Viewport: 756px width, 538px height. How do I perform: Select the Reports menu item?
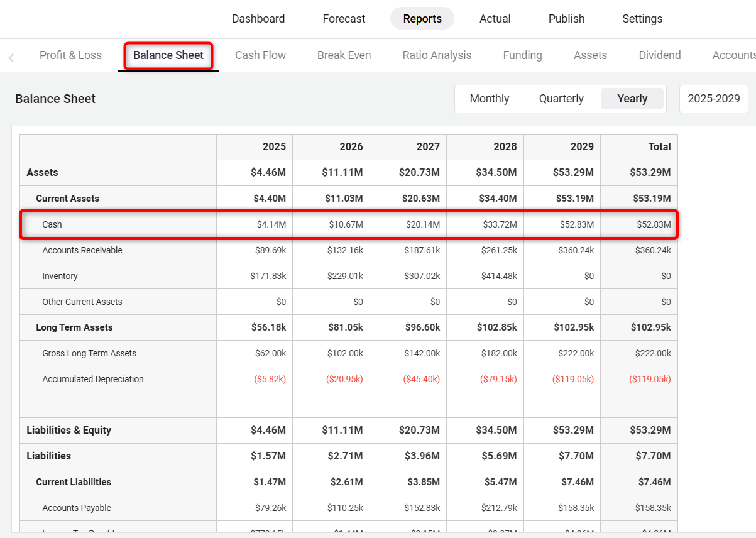coord(422,19)
